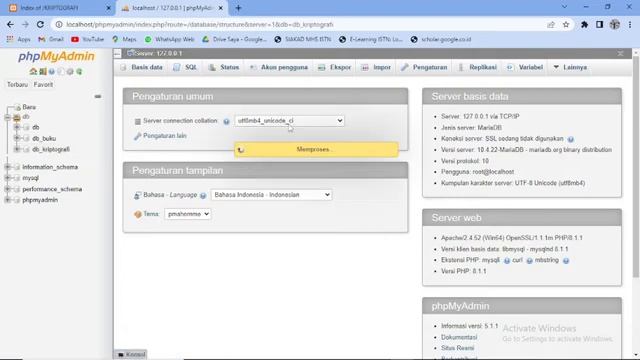Open the Tema theme dropdown
The image size is (640, 360).
(187, 213)
